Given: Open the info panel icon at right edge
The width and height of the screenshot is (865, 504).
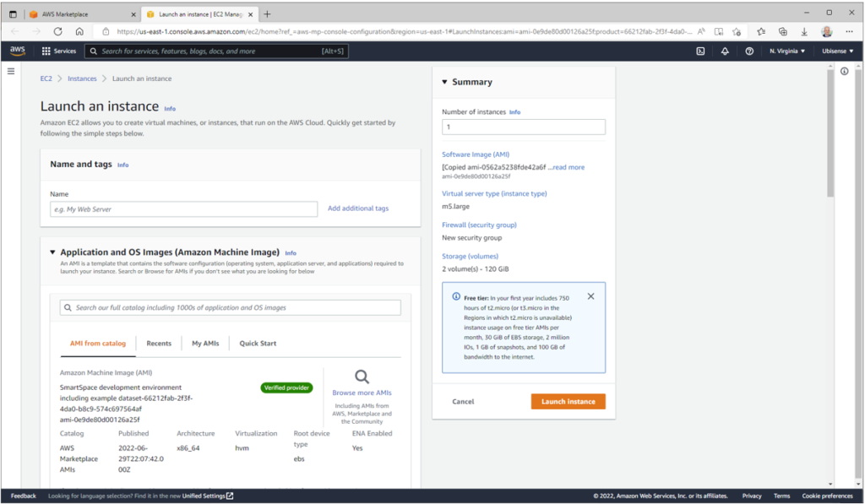Looking at the screenshot, I should [844, 71].
